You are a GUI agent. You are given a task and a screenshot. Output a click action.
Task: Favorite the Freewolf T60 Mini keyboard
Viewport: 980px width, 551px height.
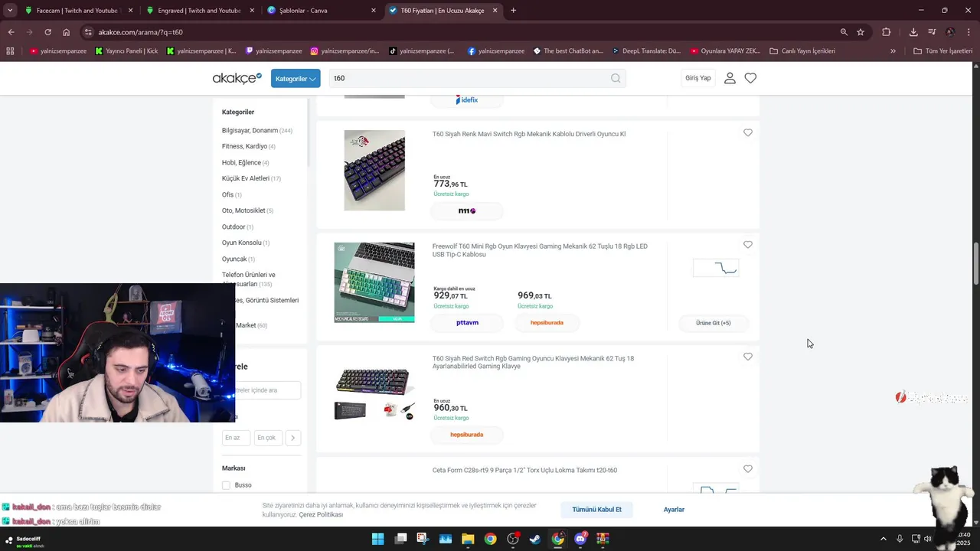pos(748,245)
